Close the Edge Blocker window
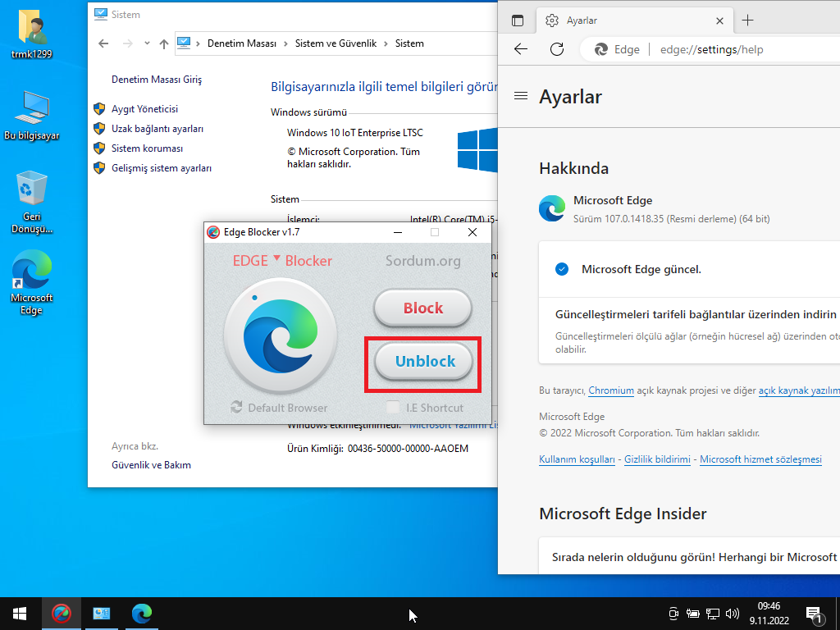Viewport: 840px width, 630px height. tap(472, 232)
